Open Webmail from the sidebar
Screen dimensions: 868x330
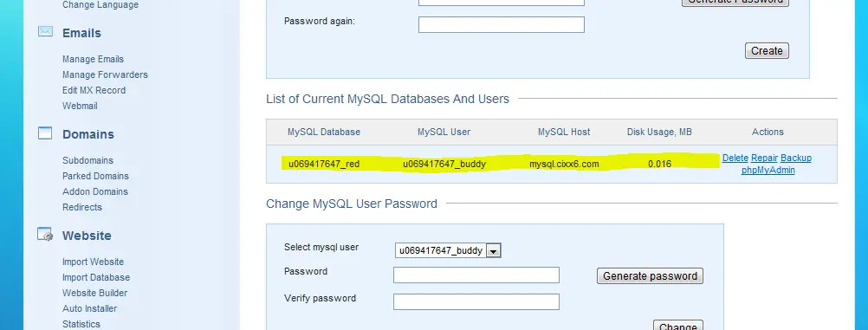point(80,106)
